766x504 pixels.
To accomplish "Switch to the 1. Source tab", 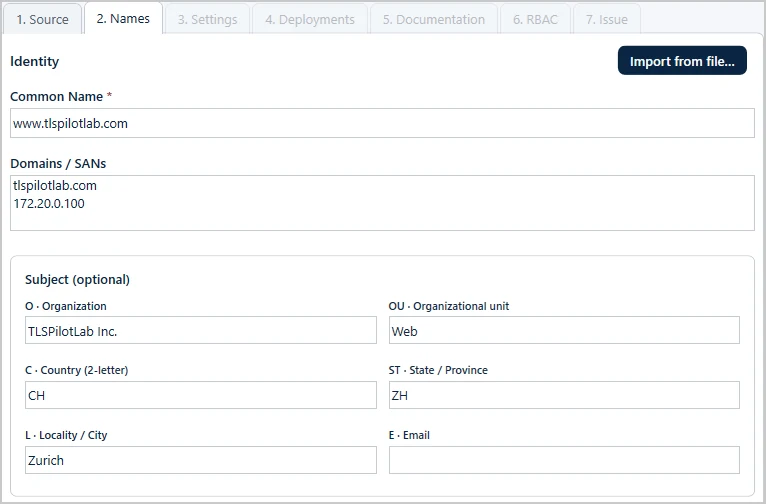I will (43, 20).
